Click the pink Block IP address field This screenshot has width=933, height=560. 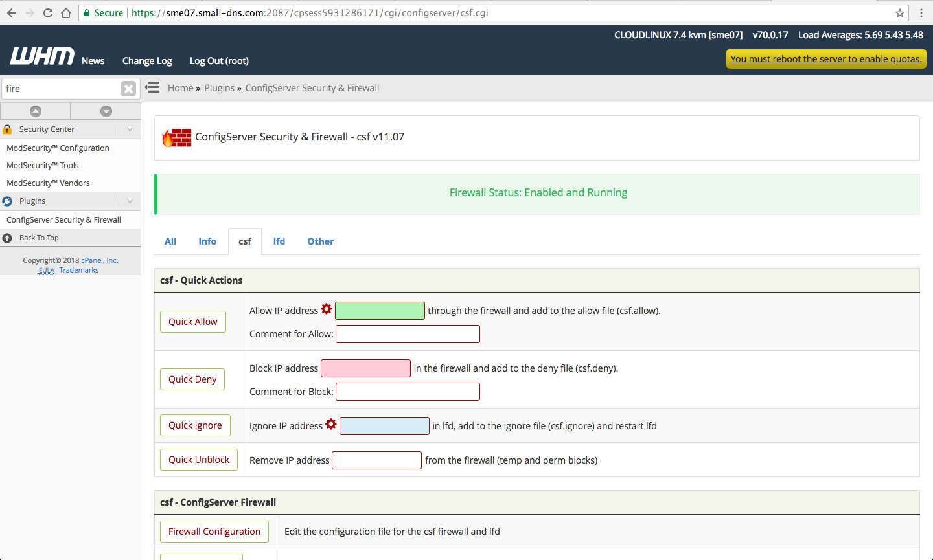point(365,368)
